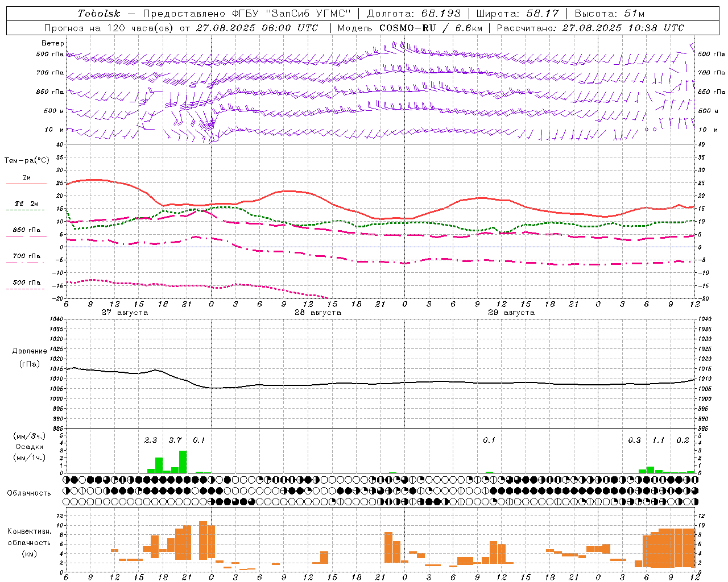The width and height of the screenshot is (728, 582).
Task: Click the "Модель COSMO-RU / 6.6км" label
Action: [x=410, y=28]
